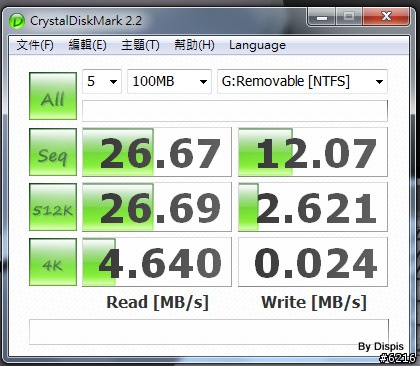Screen dimensions: 420x366
Task: Click the CrystalDiskMark app icon in title bar
Action: click(x=17, y=21)
